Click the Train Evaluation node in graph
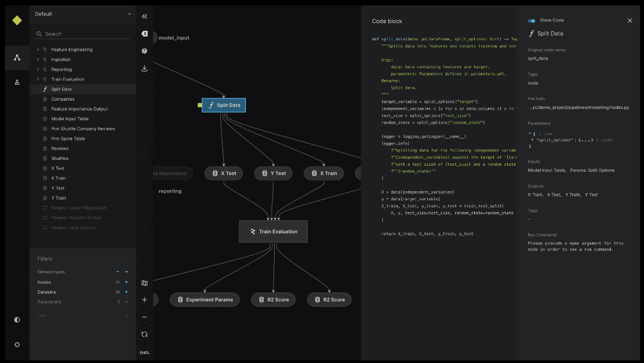The image size is (644, 363). tap(273, 232)
